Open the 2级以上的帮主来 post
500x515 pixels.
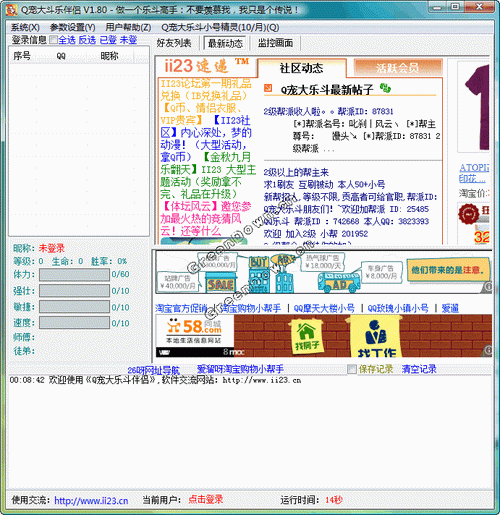(296, 172)
